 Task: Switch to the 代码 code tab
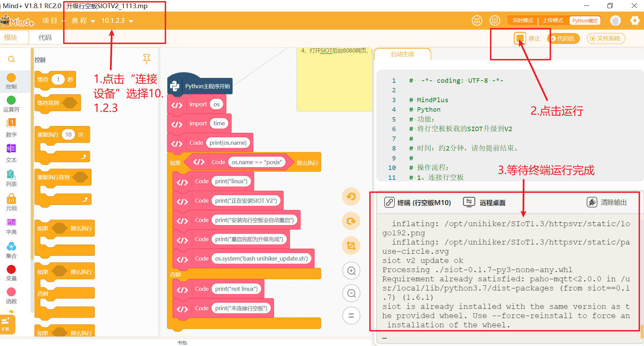coord(45,37)
